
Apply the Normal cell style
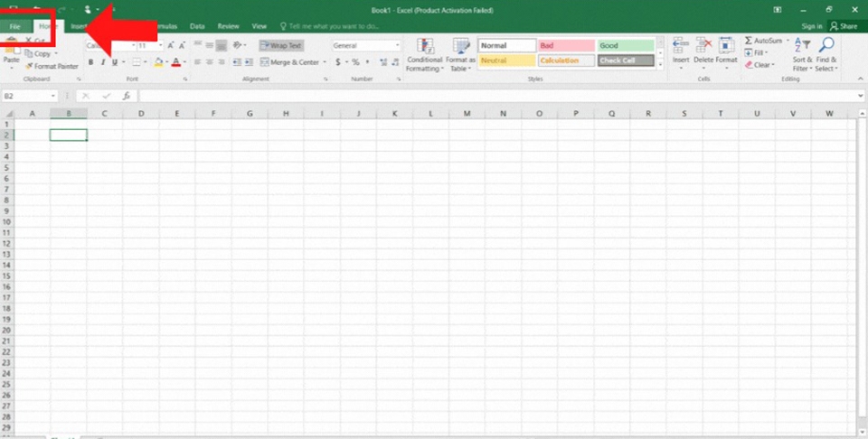[x=507, y=45]
